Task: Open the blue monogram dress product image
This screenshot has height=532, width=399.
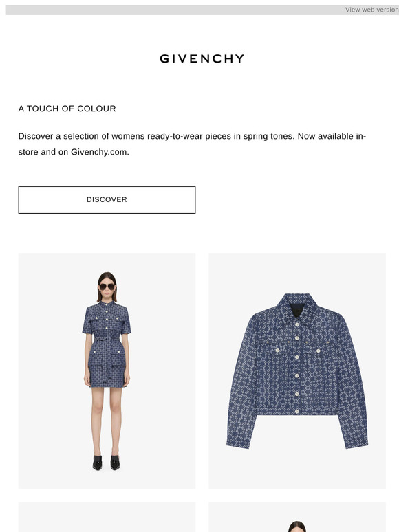Action: [x=107, y=371]
